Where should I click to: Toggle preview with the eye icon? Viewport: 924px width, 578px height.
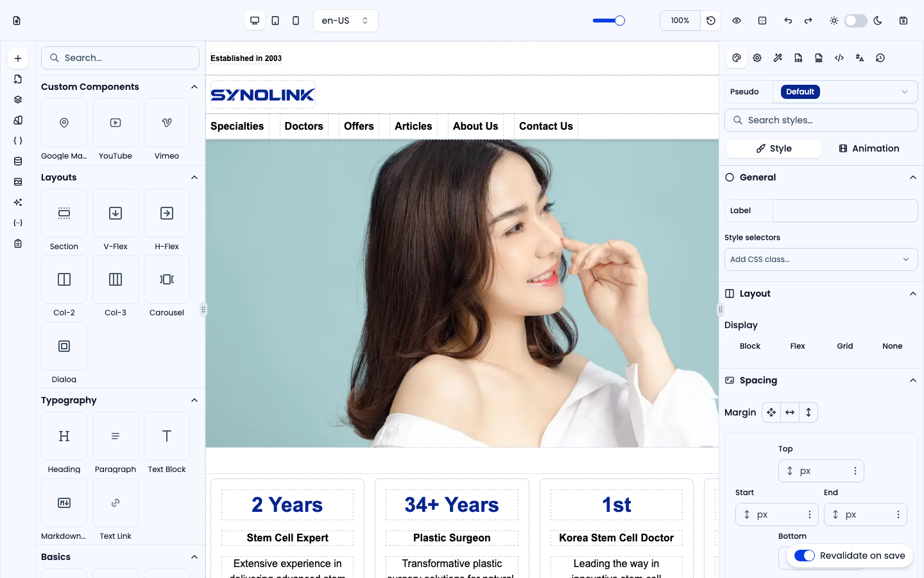pyautogui.click(x=737, y=21)
